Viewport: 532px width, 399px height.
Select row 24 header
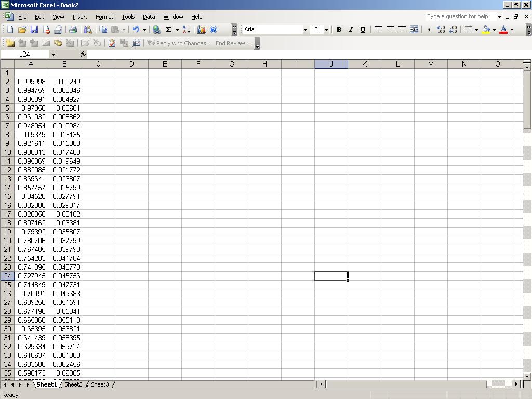(7, 276)
